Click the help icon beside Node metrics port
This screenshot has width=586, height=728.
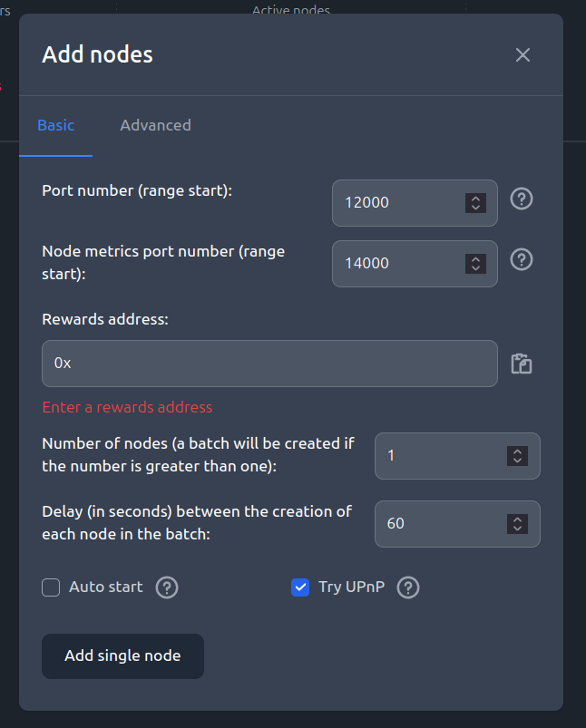(x=521, y=260)
